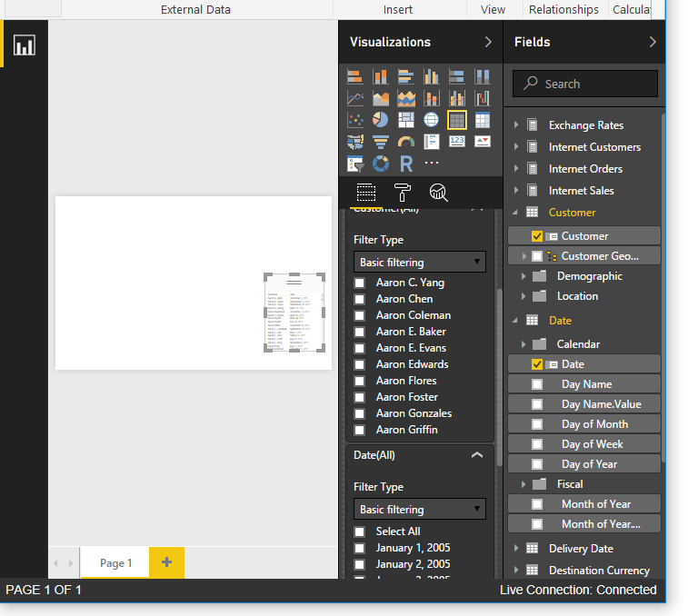
Task: Expand the Demographic folder
Action: (523, 276)
